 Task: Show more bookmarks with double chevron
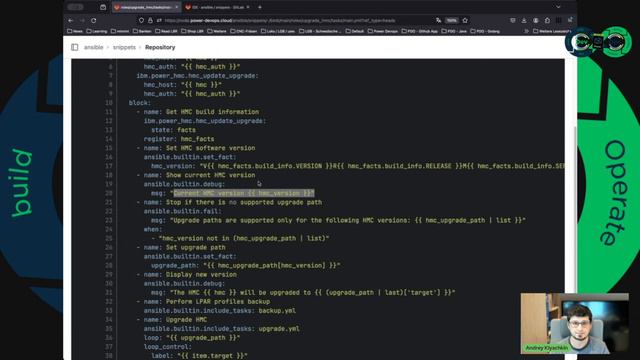coord(526,31)
